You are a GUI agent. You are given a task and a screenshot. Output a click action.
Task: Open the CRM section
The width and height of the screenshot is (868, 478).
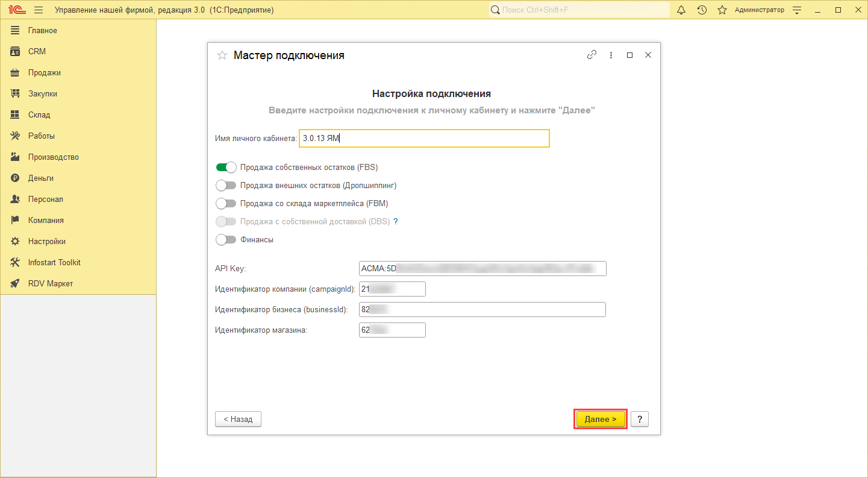tap(78, 51)
